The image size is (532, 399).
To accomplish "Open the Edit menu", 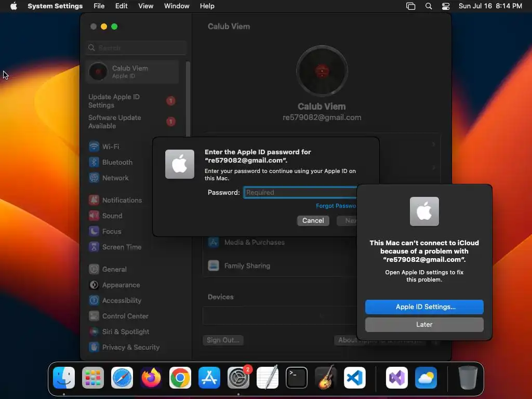I will [121, 6].
